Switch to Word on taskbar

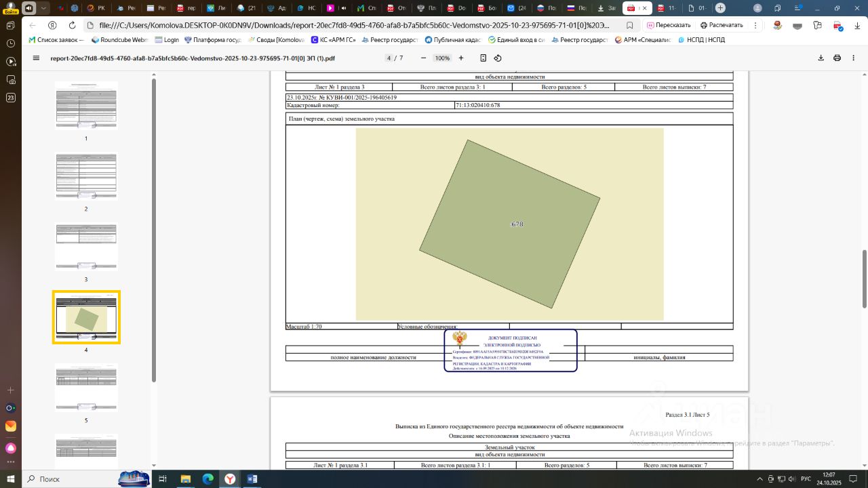252,479
